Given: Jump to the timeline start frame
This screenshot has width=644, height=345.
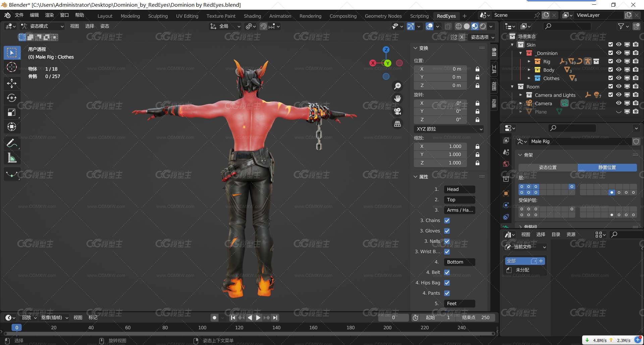Looking at the screenshot, I should click(x=233, y=318).
